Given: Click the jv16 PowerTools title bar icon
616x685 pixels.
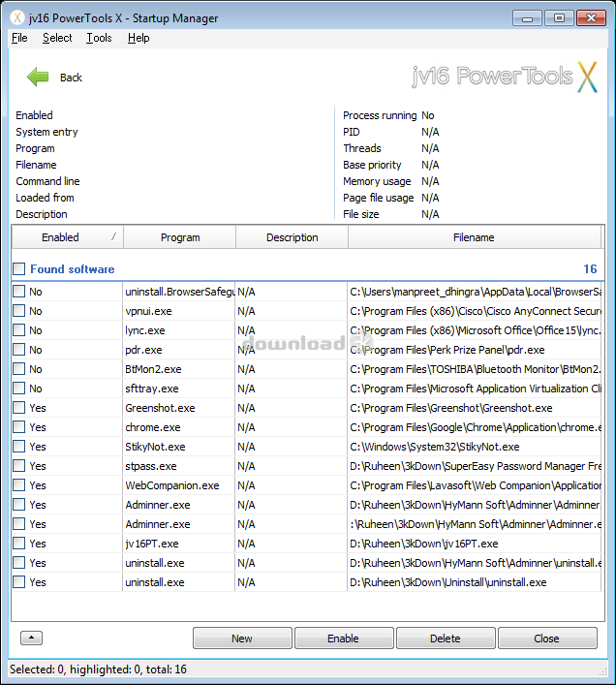Looking at the screenshot, I should click(17, 17).
